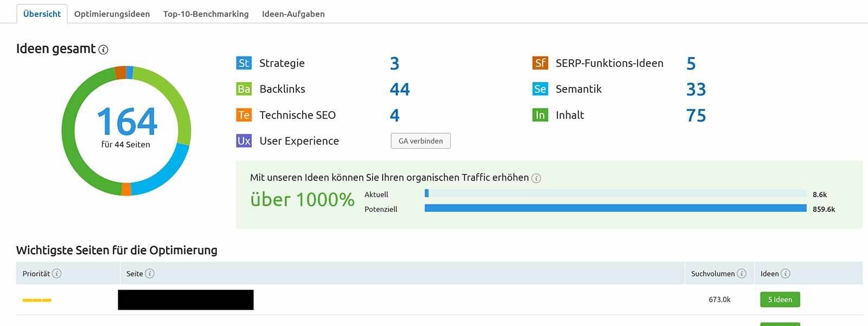Image resolution: width=868 pixels, height=326 pixels.
Task: Click the Inhalt 'In' icon
Action: click(540, 115)
